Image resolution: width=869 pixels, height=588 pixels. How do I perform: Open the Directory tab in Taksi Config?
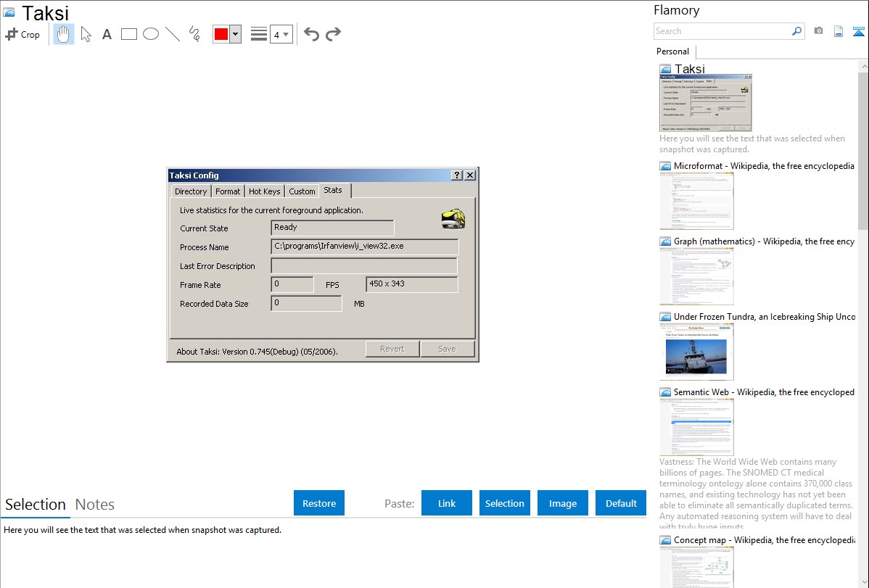tap(191, 191)
